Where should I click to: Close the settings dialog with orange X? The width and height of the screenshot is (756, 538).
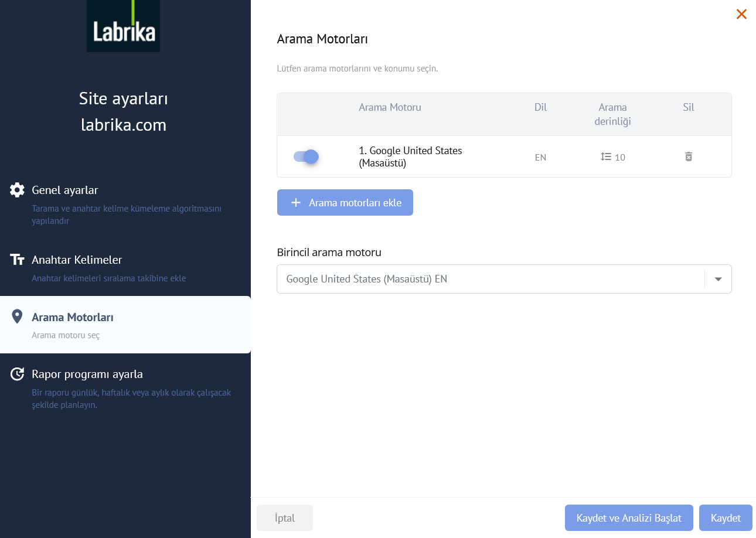point(741,14)
